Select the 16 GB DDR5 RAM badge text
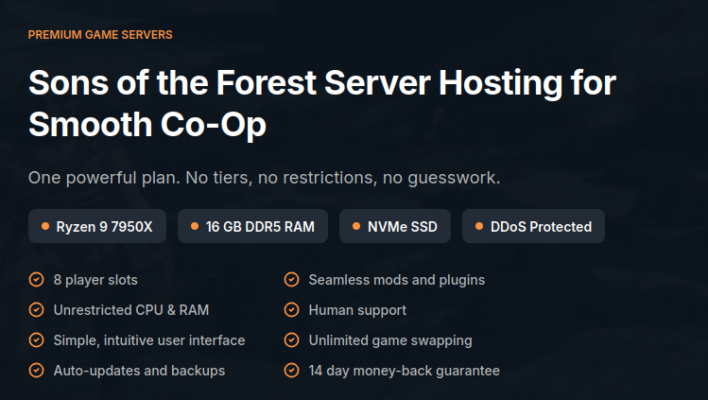The width and height of the screenshot is (708, 400). pyautogui.click(x=260, y=227)
